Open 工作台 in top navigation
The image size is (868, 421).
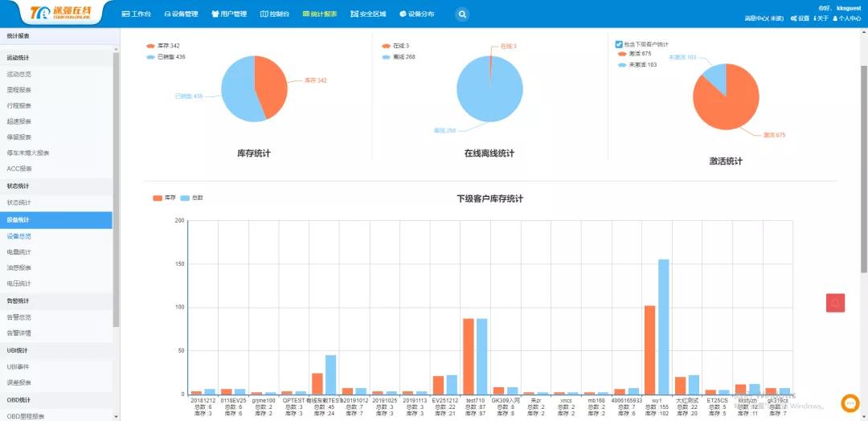(136, 14)
